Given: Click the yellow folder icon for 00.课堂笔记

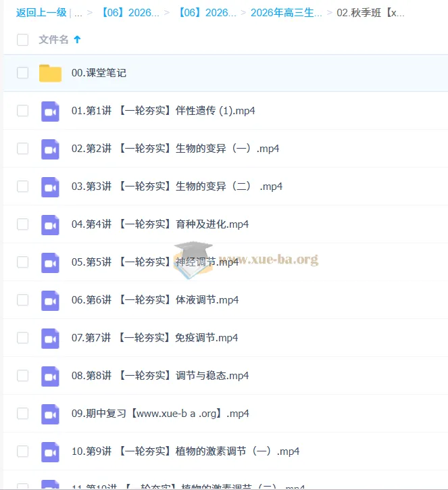Looking at the screenshot, I should pos(50,73).
